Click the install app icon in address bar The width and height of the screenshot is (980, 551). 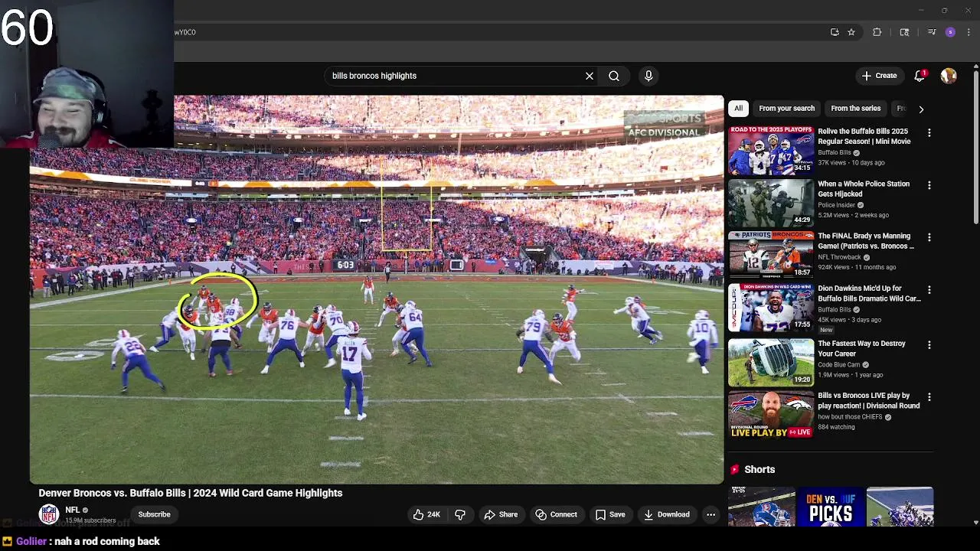tap(835, 32)
